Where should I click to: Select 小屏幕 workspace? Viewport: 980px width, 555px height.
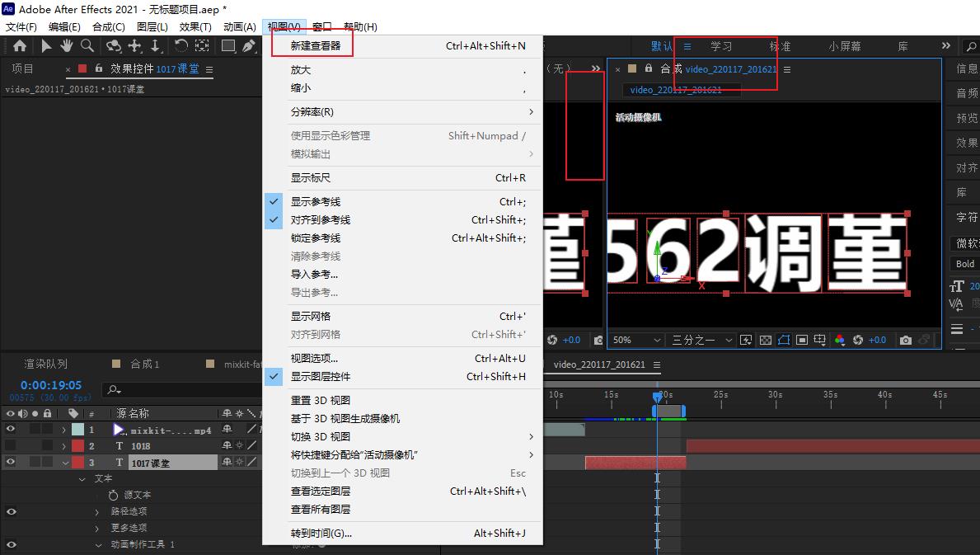tap(844, 46)
